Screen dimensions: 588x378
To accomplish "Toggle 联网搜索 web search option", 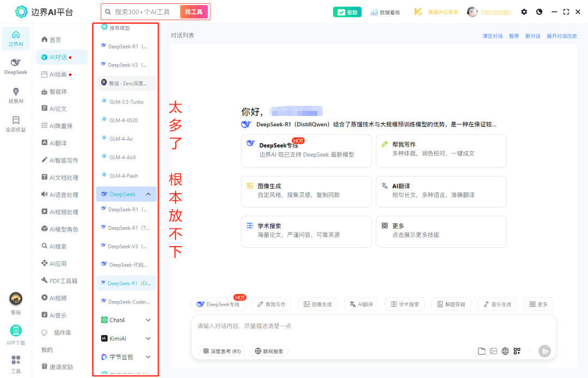I will 269,351.
